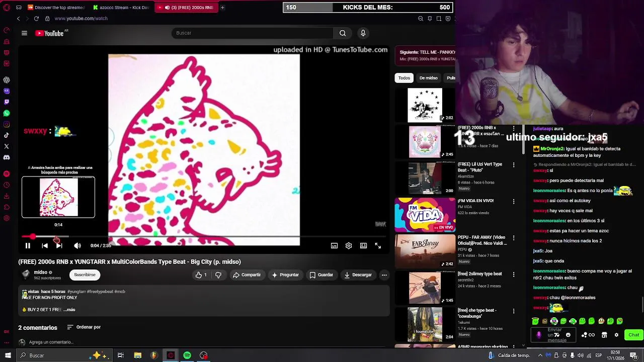The width and height of the screenshot is (644, 362).
Task: Switch to the SoundCloud 'Discover the top streamed' tab
Action: click(56, 8)
